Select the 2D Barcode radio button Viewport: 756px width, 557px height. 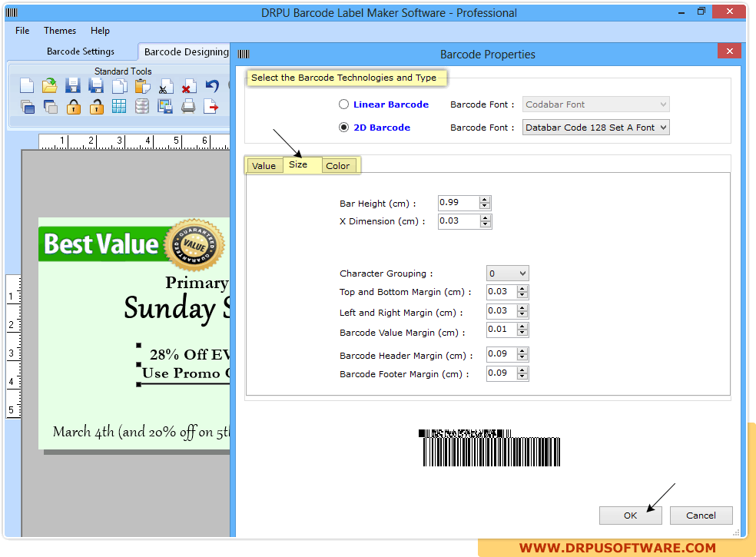click(x=343, y=128)
